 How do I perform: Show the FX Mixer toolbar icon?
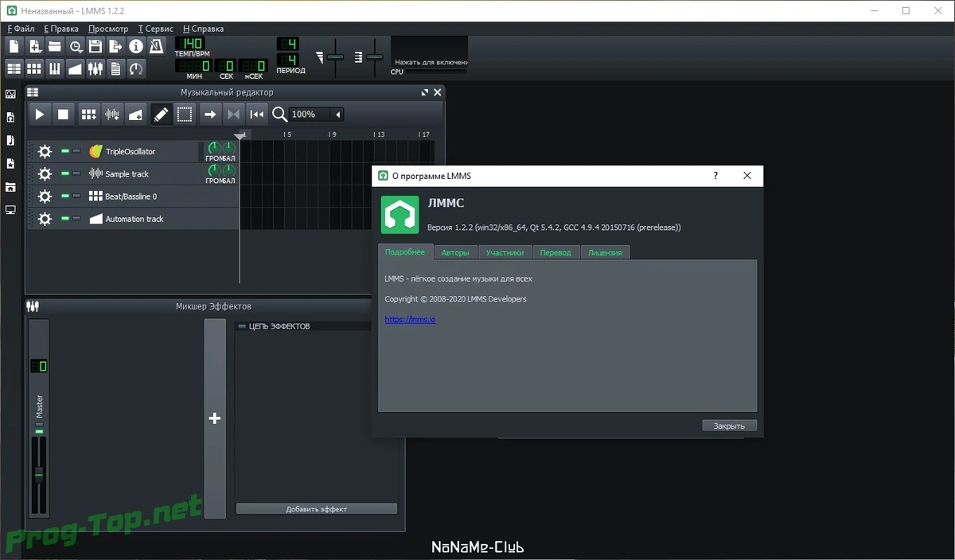(95, 68)
